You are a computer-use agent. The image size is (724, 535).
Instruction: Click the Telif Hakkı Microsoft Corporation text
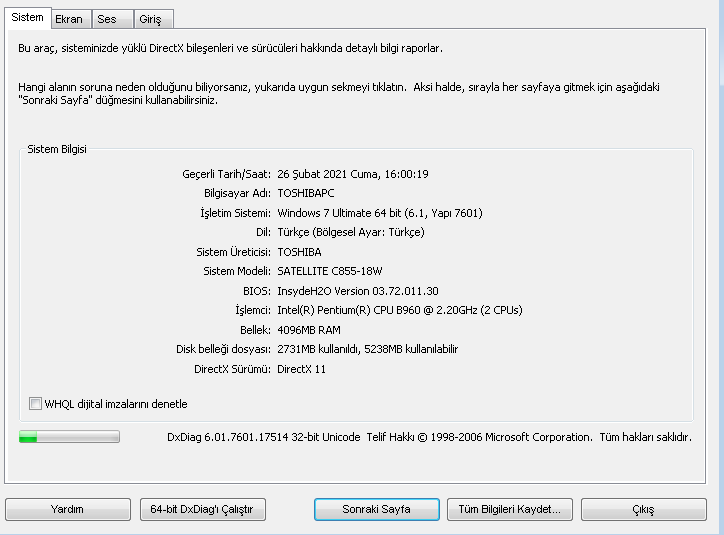(479, 437)
